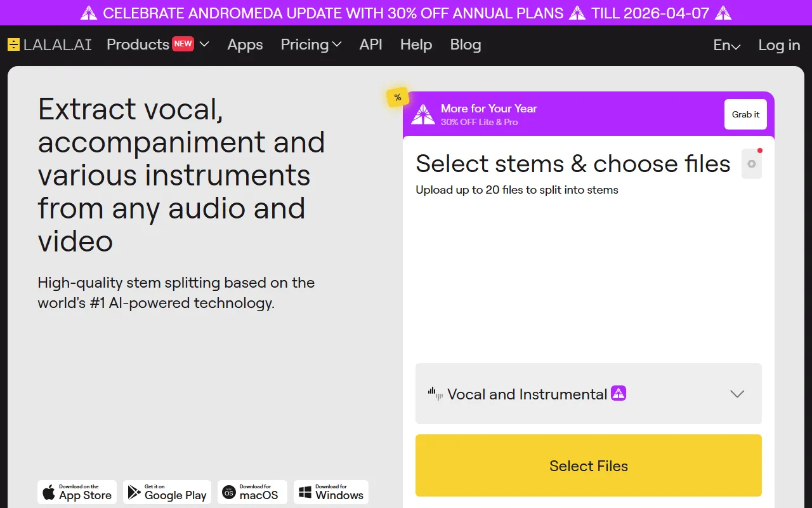
Task: Expand the Pricing dropdown
Action: click(311, 44)
